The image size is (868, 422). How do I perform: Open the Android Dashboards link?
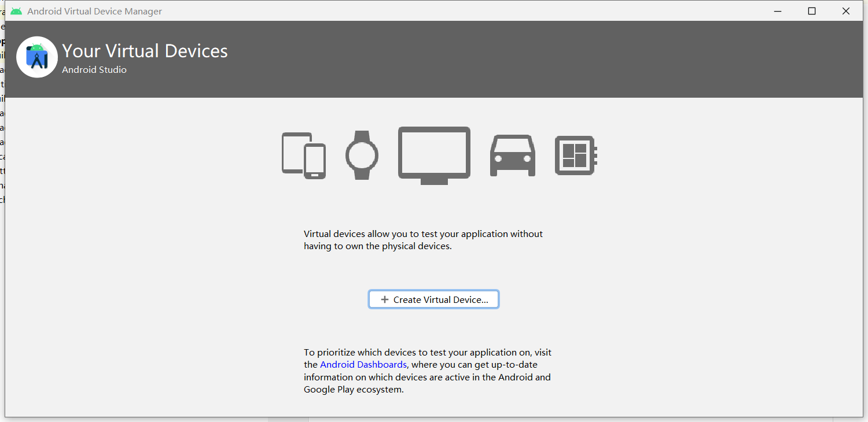[363, 365]
